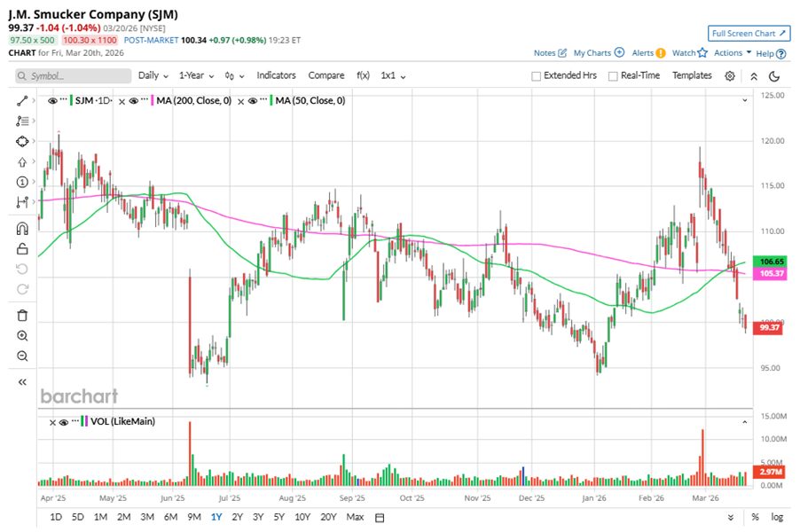Zoom in on the chart

[22, 336]
